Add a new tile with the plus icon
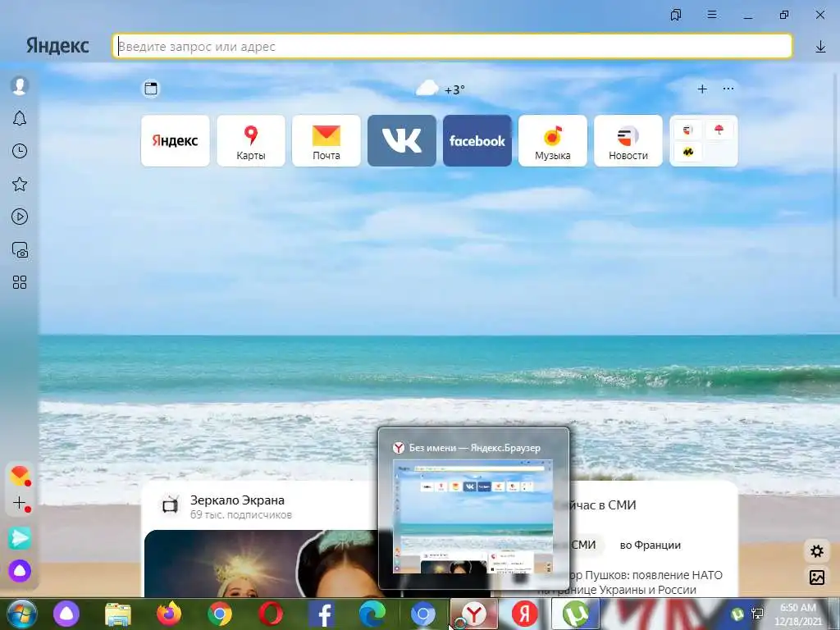840x630 pixels. click(702, 89)
